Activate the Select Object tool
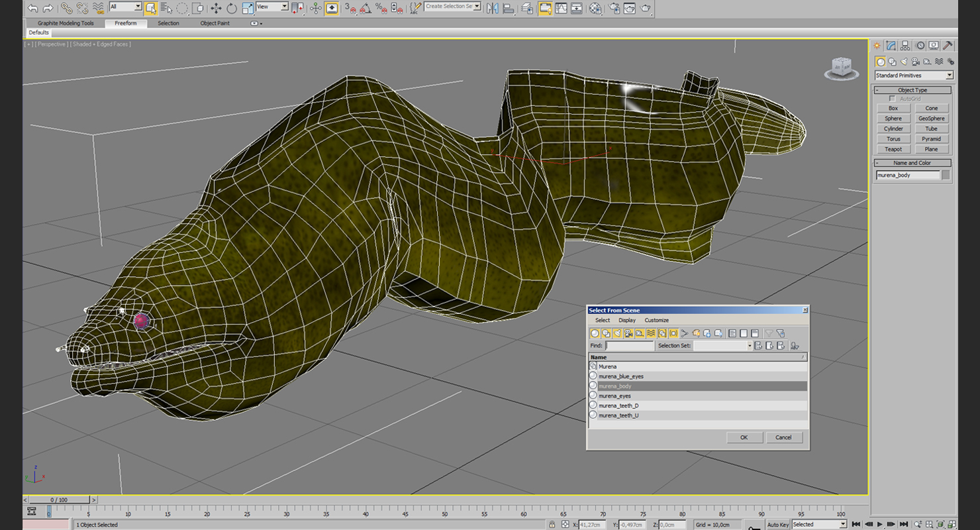This screenshot has height=530, width=980. (151, 8)
